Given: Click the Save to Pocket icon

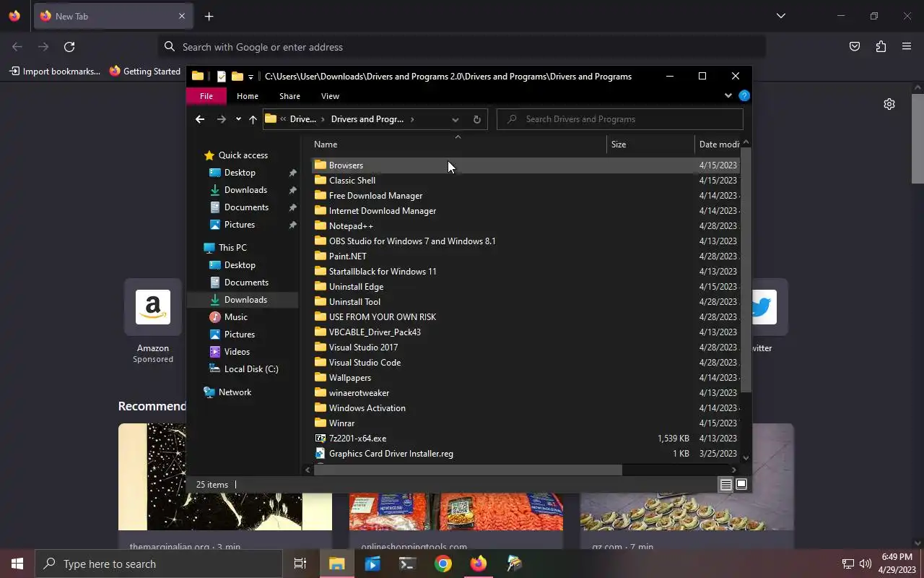Looking at the screenshot, I should point(855,46).
